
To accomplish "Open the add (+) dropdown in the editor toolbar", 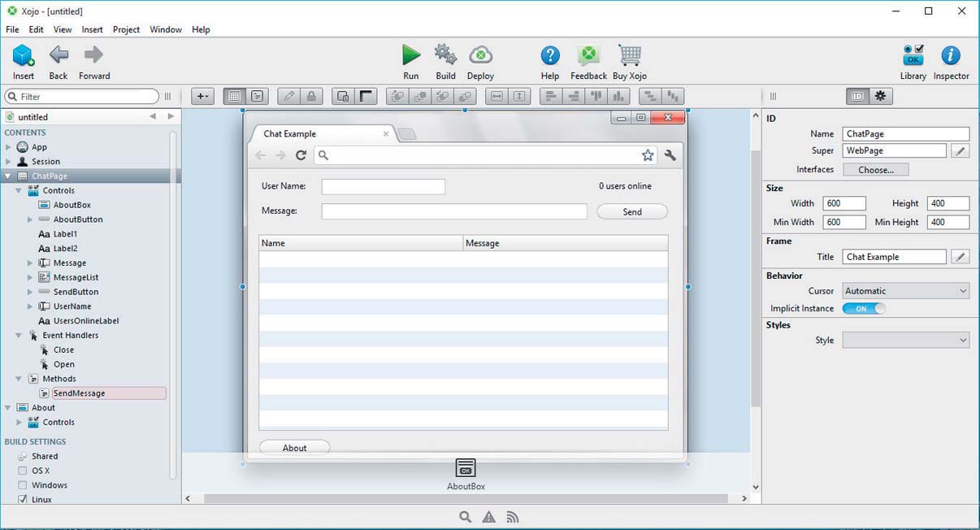I will [202, 96].
